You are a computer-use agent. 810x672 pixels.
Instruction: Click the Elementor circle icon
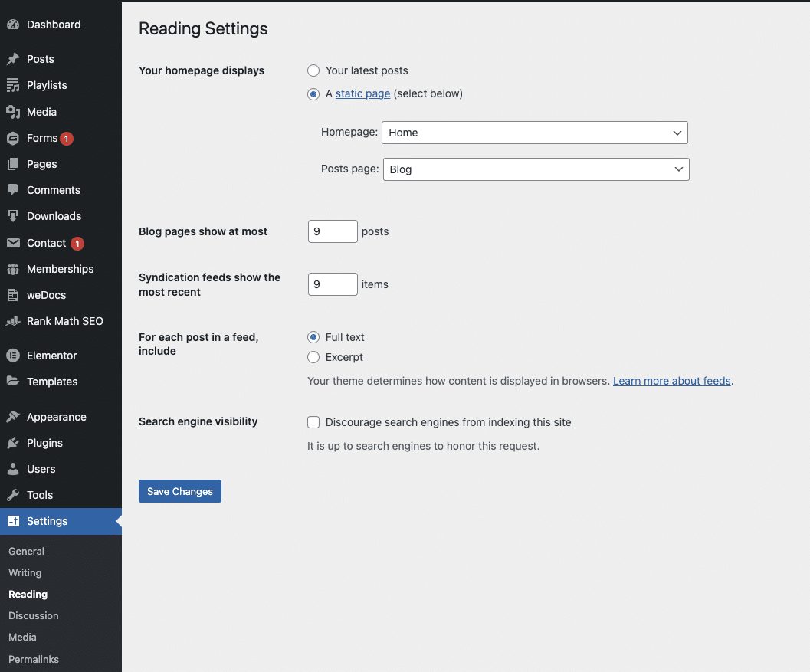tap(13, 356)
